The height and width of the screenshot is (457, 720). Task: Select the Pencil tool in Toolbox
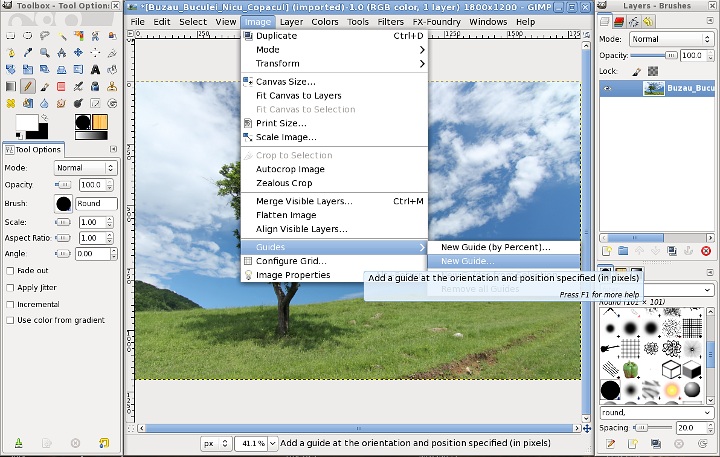pos(28,87)
